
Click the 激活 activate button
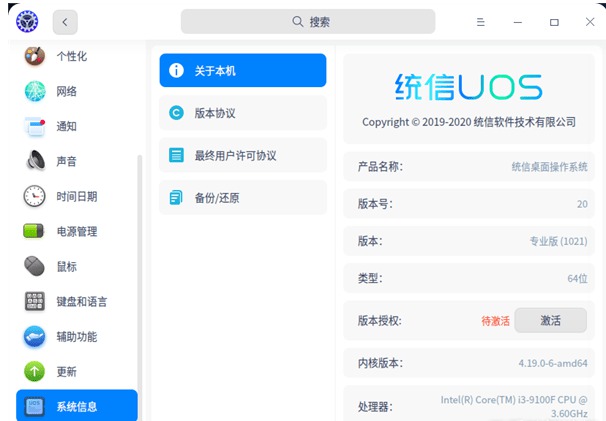click(550, 320)
